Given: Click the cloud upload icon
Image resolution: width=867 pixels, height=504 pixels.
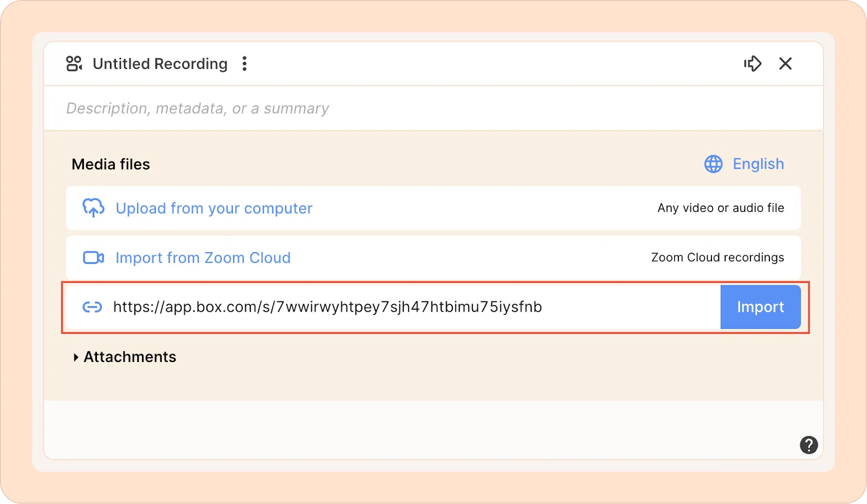Looking at the screenshot, I should [93, 208].
